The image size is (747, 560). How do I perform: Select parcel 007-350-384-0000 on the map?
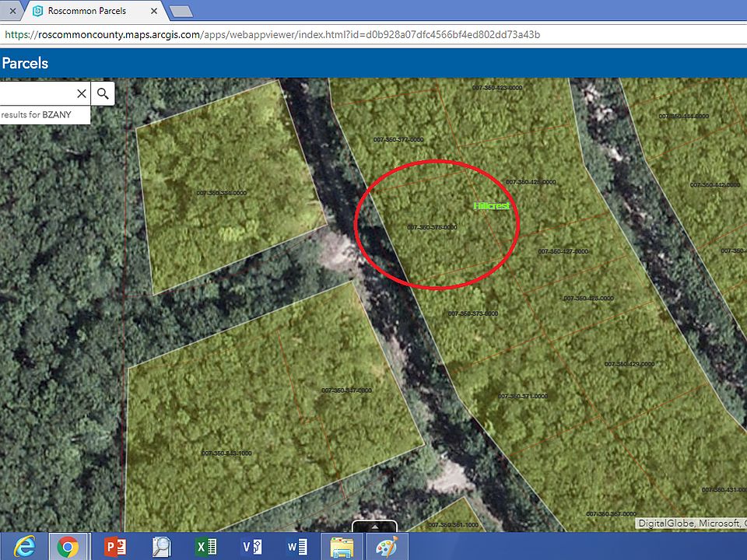[x=222, y=193]
